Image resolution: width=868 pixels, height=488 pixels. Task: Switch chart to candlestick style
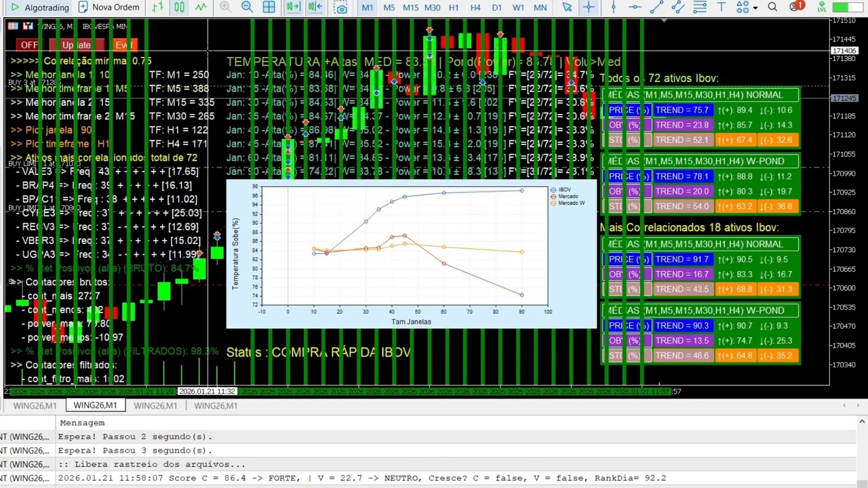(x=179, y=7)
